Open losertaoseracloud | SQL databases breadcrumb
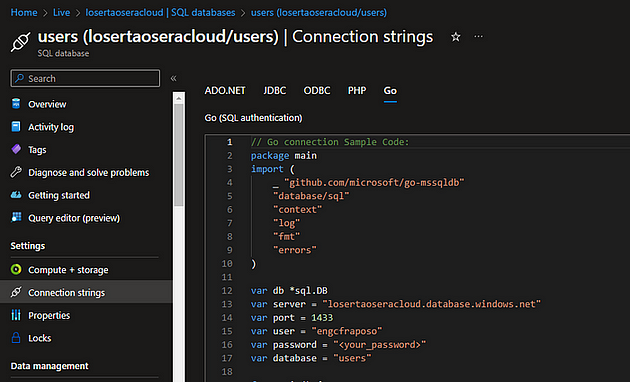 point(160,12)
